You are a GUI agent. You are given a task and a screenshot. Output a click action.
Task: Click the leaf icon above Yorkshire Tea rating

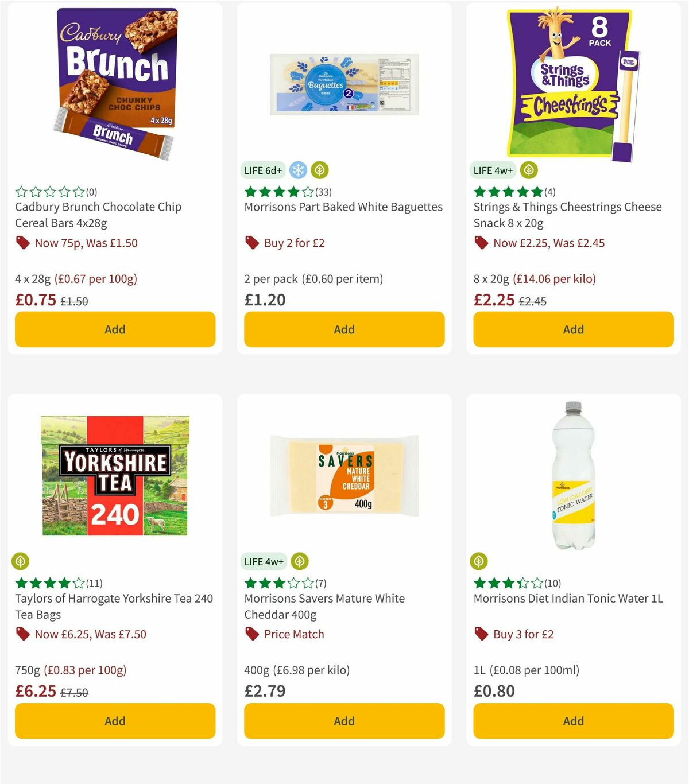[x=22, y=561]
